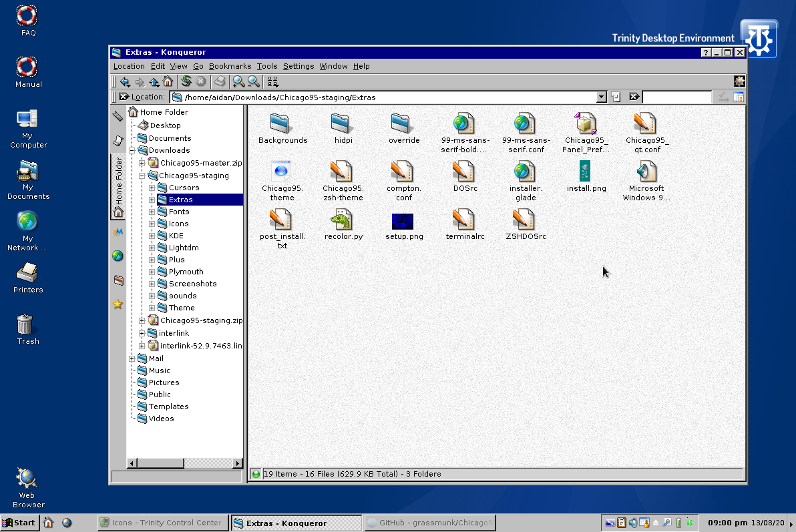Viewport: 796px width, 532px height.
Task: Open the override folder
Action: click(x=404, y=128)
